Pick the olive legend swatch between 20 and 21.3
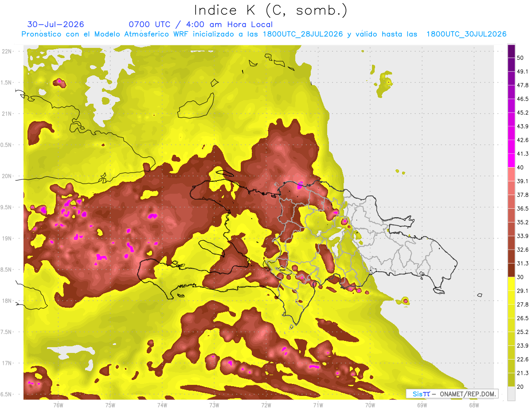The width and height of the screenshot is (532, 411). (511, 380)
